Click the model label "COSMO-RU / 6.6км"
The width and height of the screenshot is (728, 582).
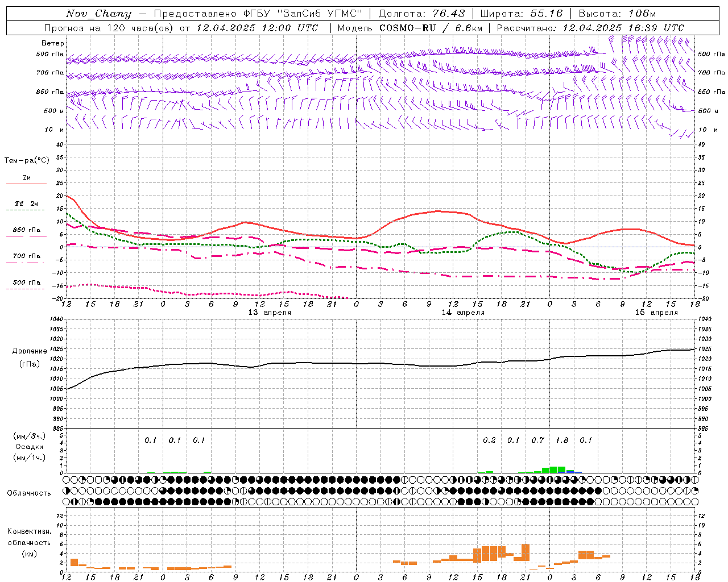click(x=431, y=28)
